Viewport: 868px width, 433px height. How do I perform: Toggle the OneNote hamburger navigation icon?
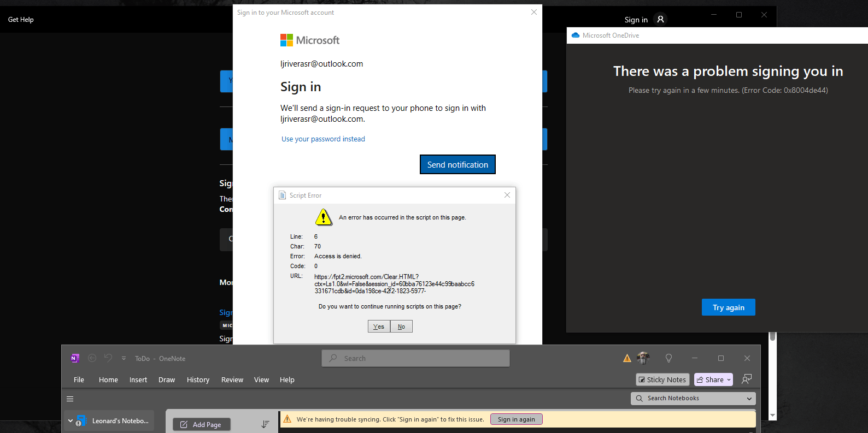click(x=70, y=399)
